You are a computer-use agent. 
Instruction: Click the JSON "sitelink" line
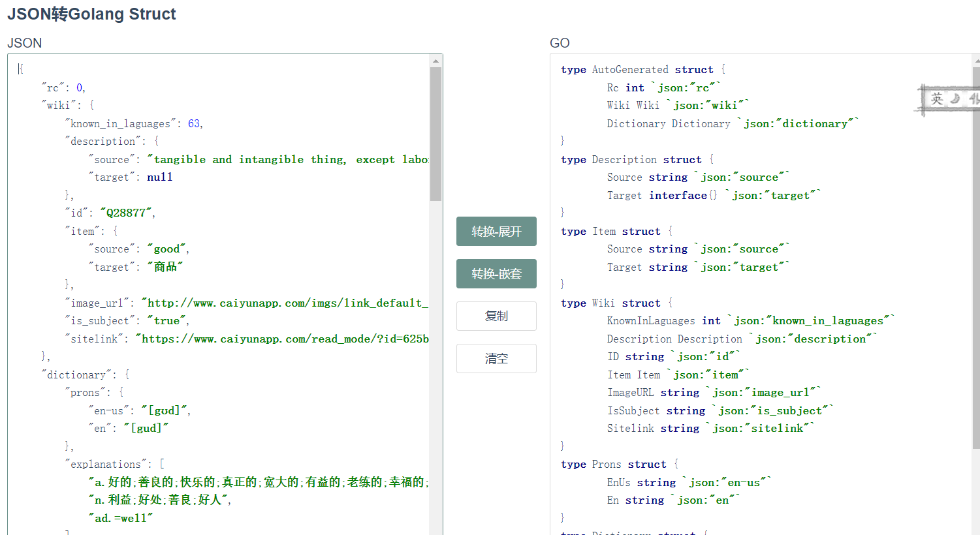click(x=247, y=339)
